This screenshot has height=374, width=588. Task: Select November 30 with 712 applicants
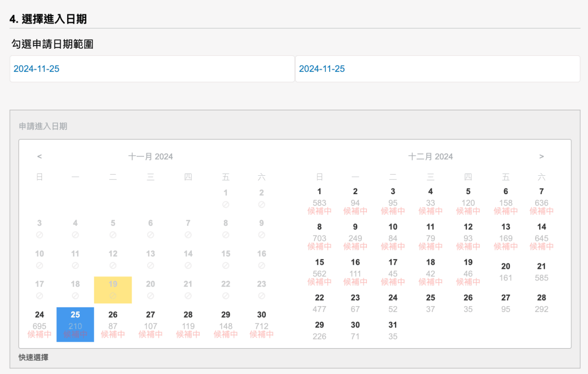261,324
